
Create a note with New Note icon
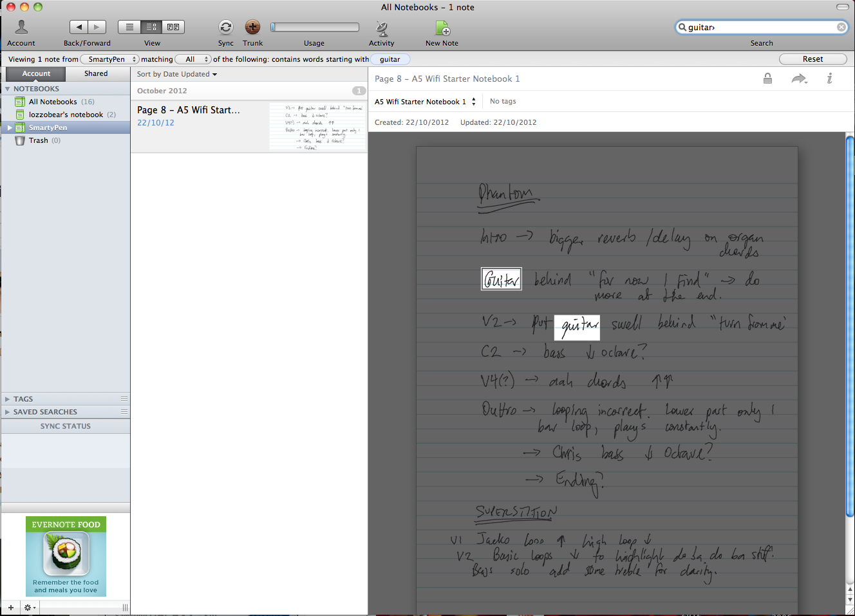[442, 28]
